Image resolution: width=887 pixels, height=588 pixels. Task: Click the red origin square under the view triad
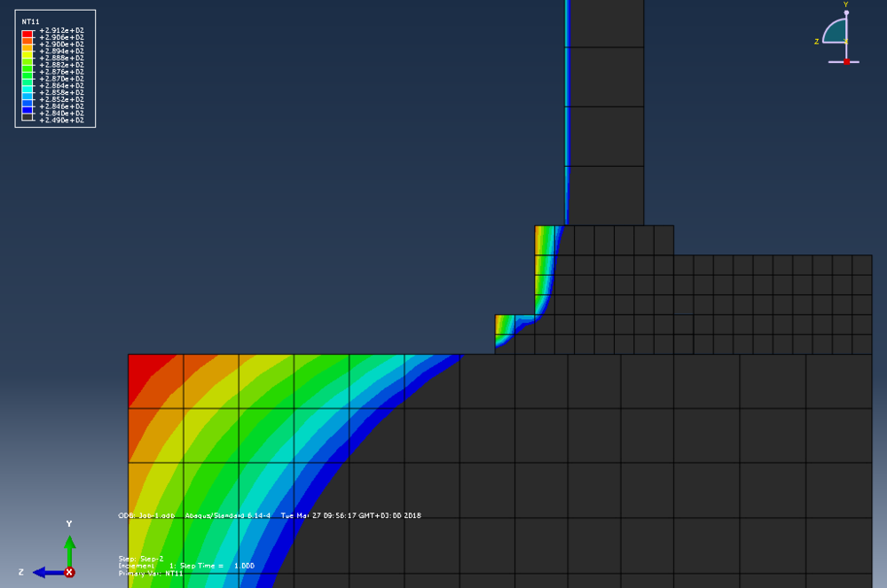tap(846, 61)
